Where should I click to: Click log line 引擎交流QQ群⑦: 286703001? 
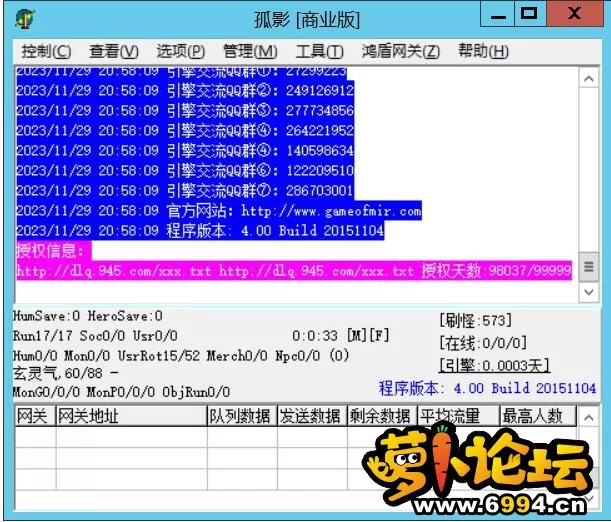[185, 190]
